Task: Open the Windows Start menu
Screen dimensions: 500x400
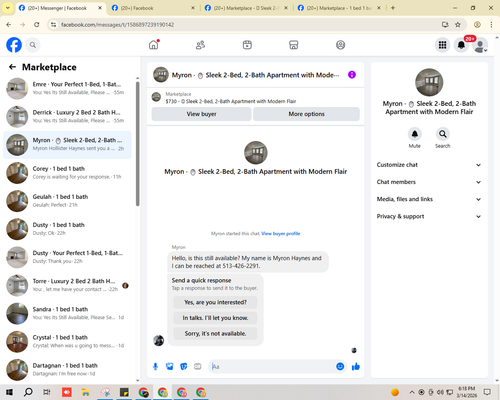Action: 9,392
